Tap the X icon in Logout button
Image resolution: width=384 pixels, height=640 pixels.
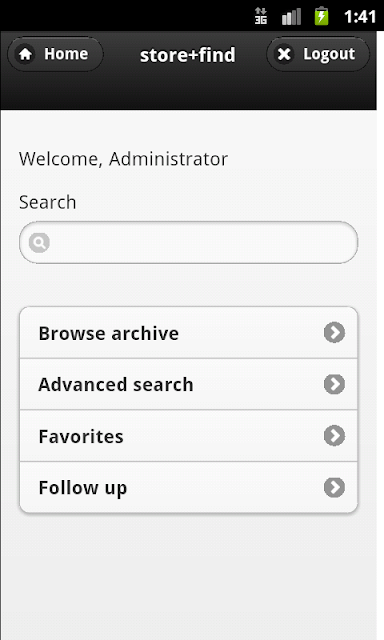point(284,54)
